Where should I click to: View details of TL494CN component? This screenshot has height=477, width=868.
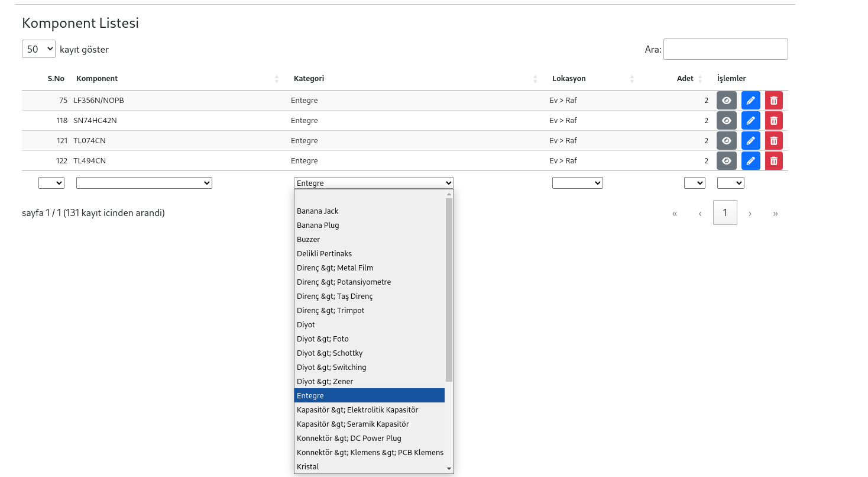[727, 161]
